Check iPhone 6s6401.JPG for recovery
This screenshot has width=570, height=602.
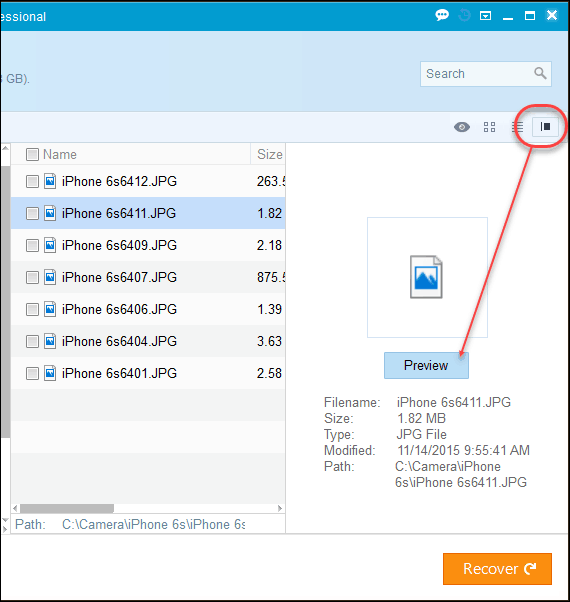pos(32,373)
